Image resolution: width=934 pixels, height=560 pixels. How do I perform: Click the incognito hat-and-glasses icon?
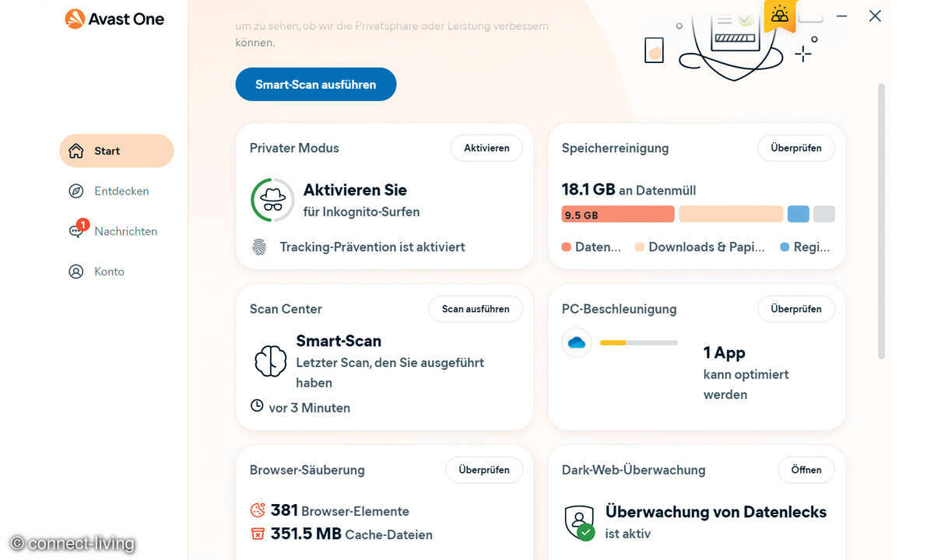click(272, 200)
